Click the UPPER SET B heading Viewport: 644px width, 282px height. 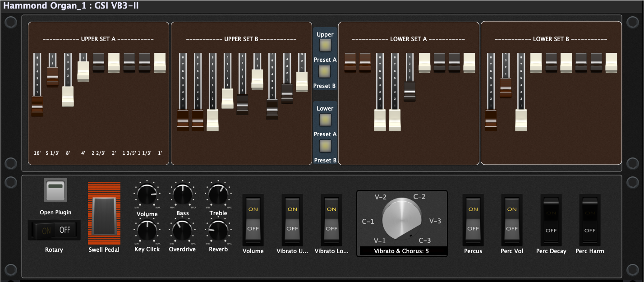point(241,39)
